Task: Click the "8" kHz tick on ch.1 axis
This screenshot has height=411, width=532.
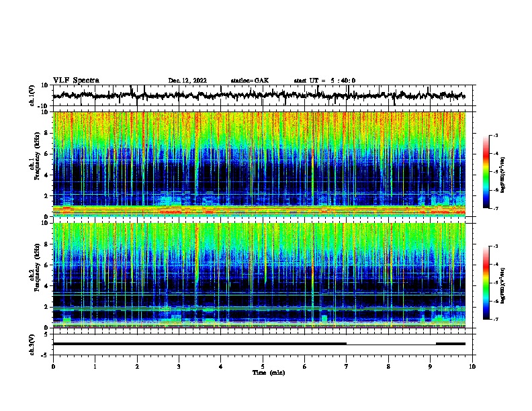Action: 46,133
